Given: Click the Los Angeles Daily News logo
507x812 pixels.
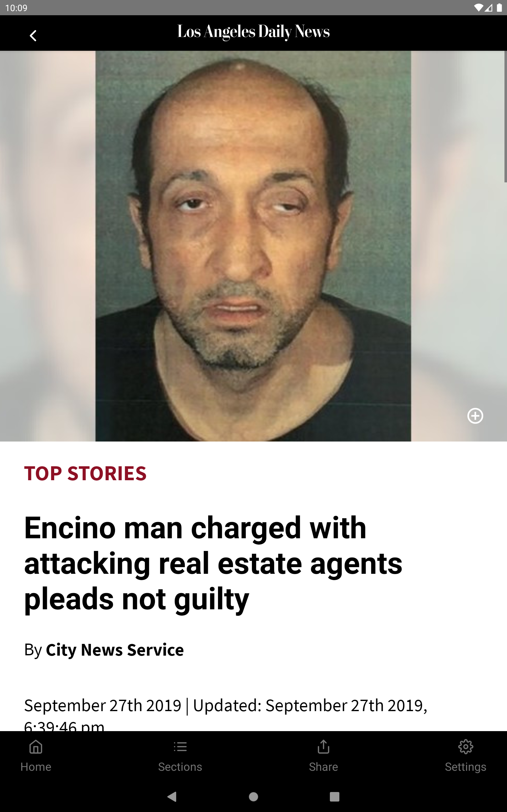Looking at the screenshot, I should tap(253, 32).
